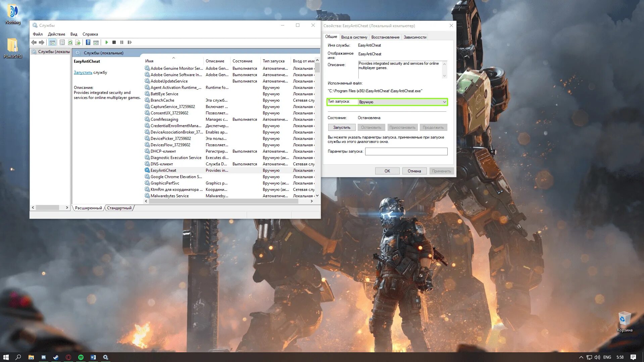Click the Остановить button
This screenshot has height=362, width=644.
point(371,127)
